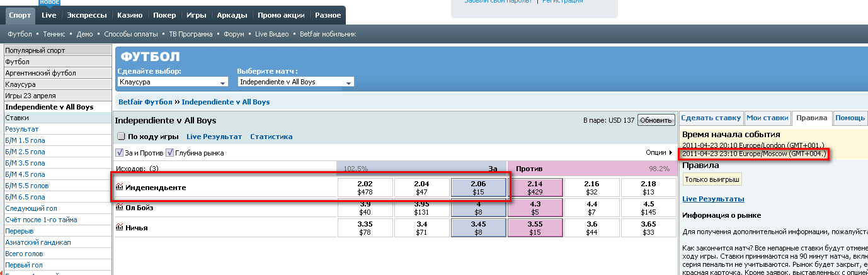The width and height of the screenshot is (868, 275).
Task: Open the Индепендьенте price chart icon
Action: coord(120,188)
